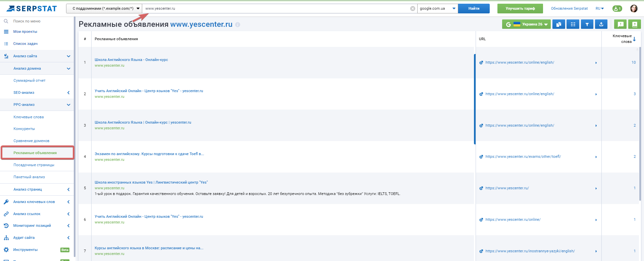Open external link icon for www.yescenter.ru/ URL
The width and height of the screenshot is (644, 261).
click(x=481, y=188)
